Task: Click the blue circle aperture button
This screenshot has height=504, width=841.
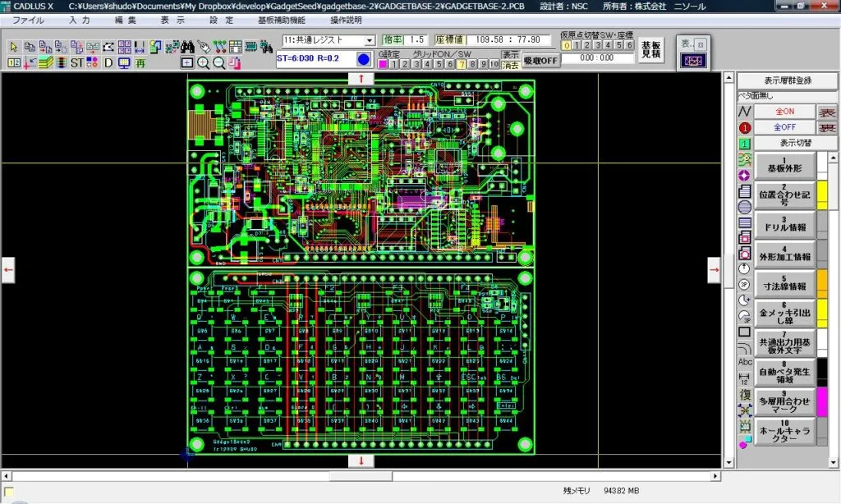Action: [363, 59]
